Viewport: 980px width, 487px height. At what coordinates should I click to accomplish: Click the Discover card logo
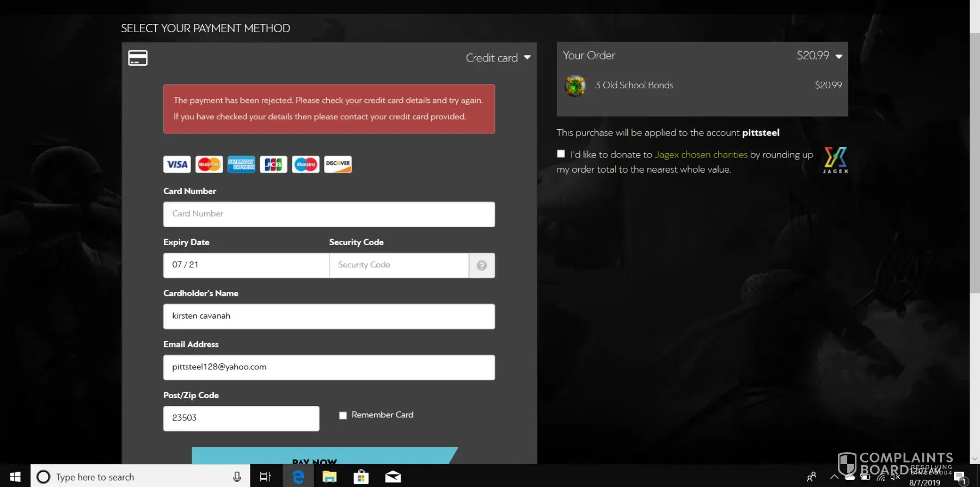338,165
